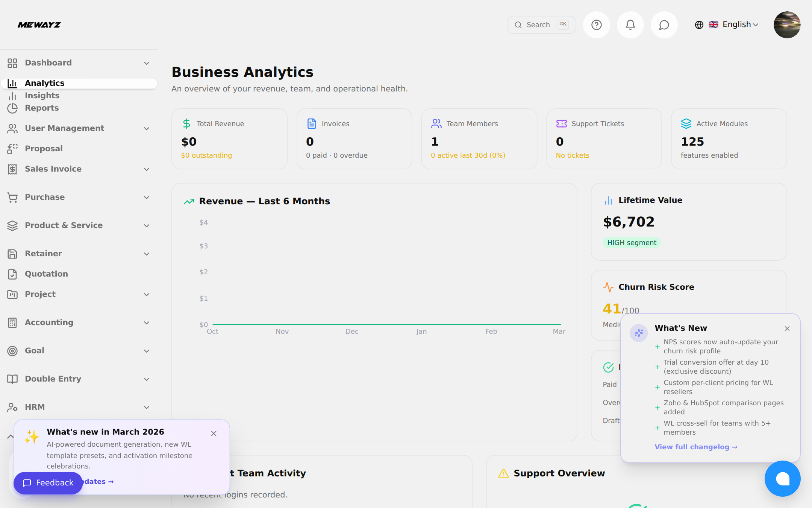
Task: Collapse the Dashboard section
Action: pos(147,63)
